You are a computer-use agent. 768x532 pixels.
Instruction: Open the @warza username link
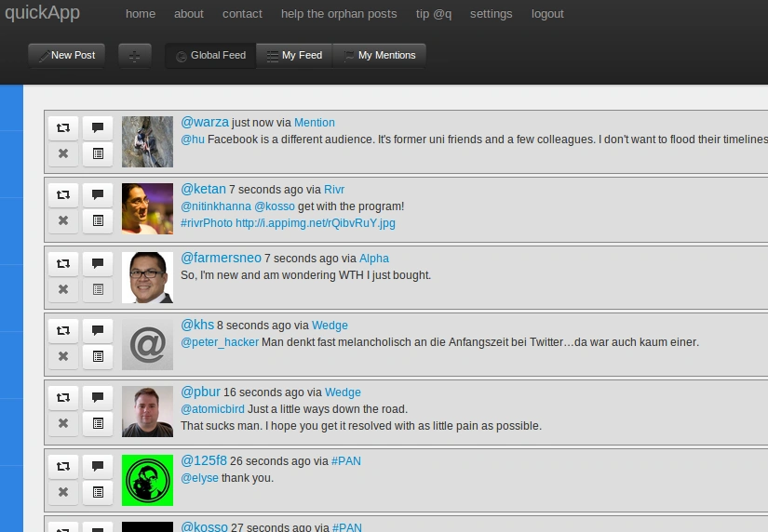click(x=205, y=122)
